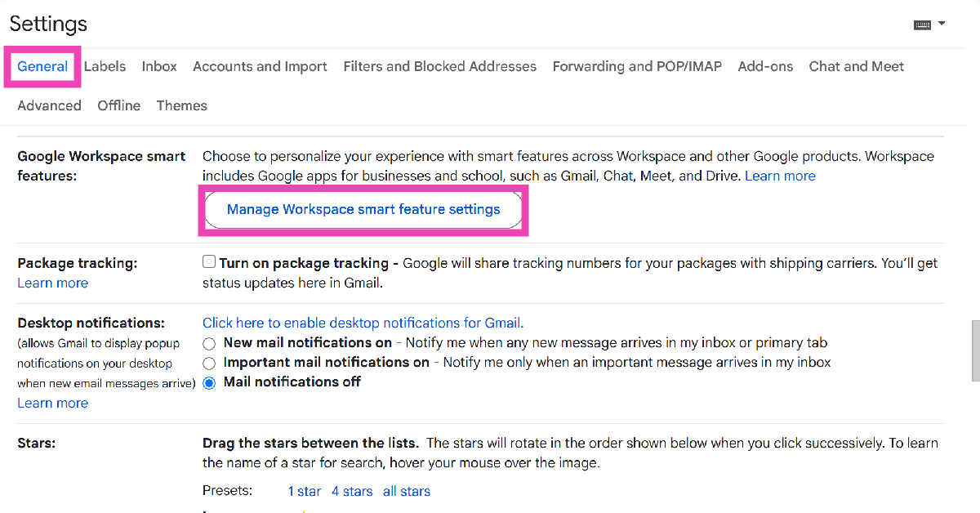Switch to Forwarding and POP/IMAP tab
This screenshot has width=980, height=513.
click(637, 66)
